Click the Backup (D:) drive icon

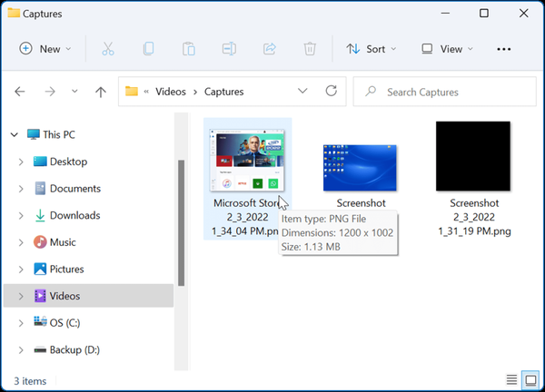[x=40, y=350]
